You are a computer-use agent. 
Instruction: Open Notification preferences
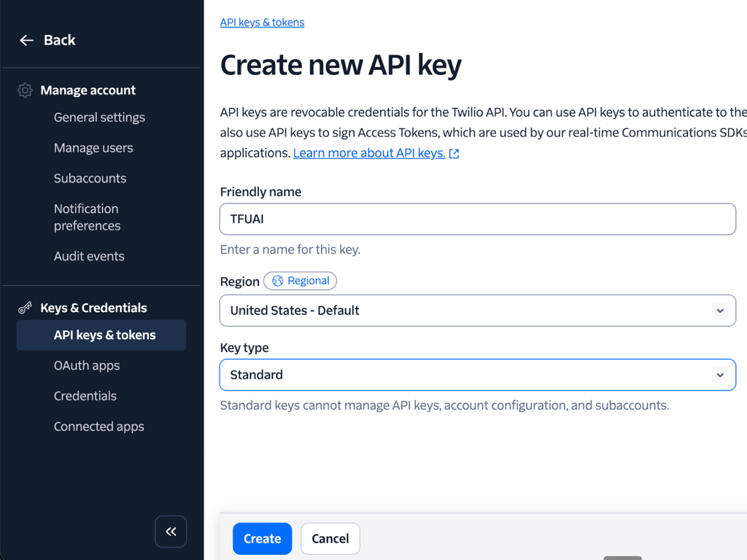(x=88, y=217)
